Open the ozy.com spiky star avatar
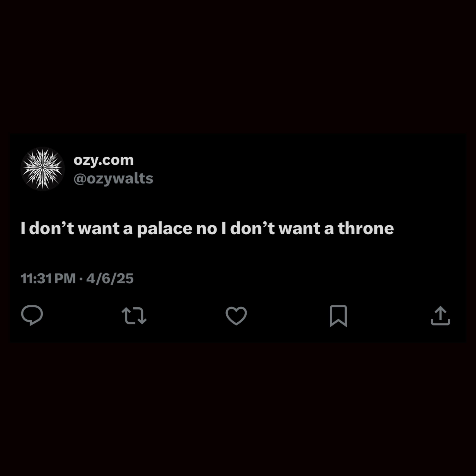The width and height of the screenshot is (476, 476). point(43,169)
